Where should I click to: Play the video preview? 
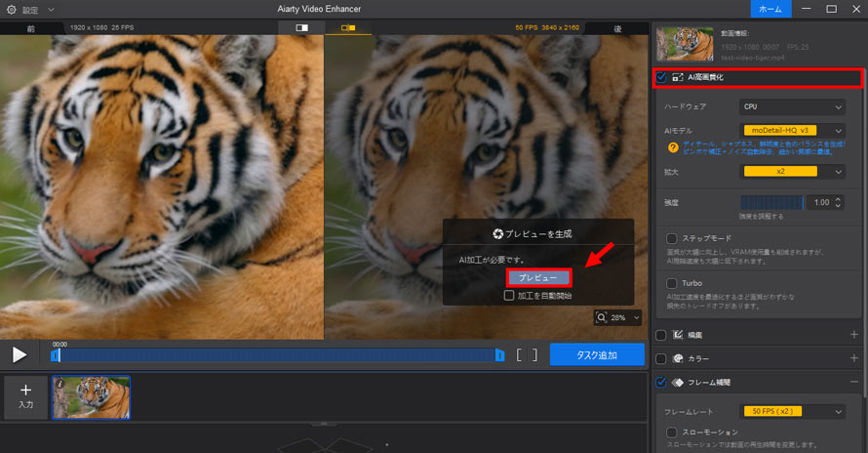20,354
